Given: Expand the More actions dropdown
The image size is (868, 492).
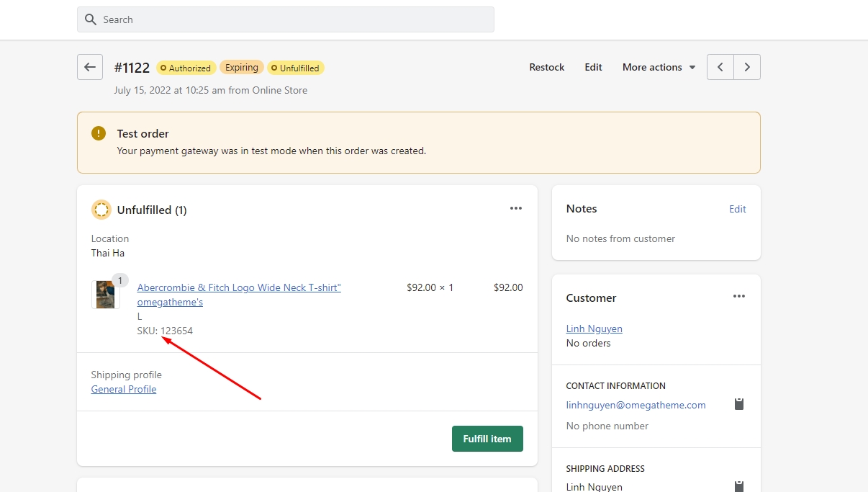Looking at the screenshot, I should 659,67.
